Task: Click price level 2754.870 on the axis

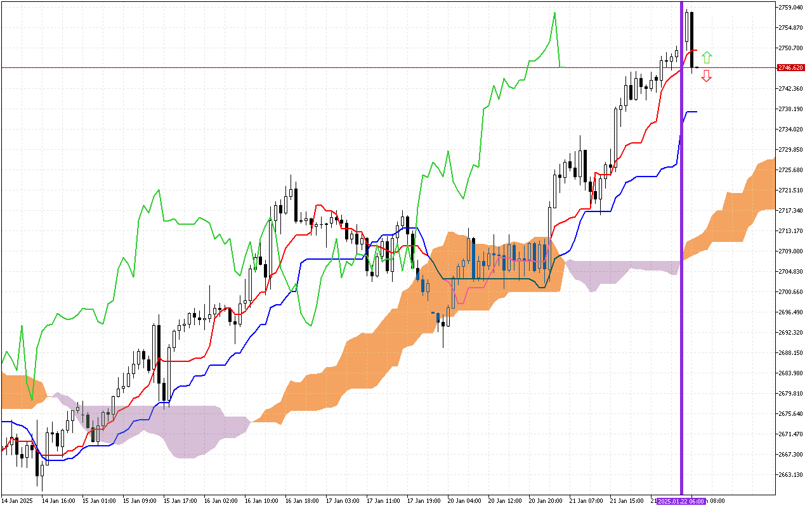Action: [792, 27]
